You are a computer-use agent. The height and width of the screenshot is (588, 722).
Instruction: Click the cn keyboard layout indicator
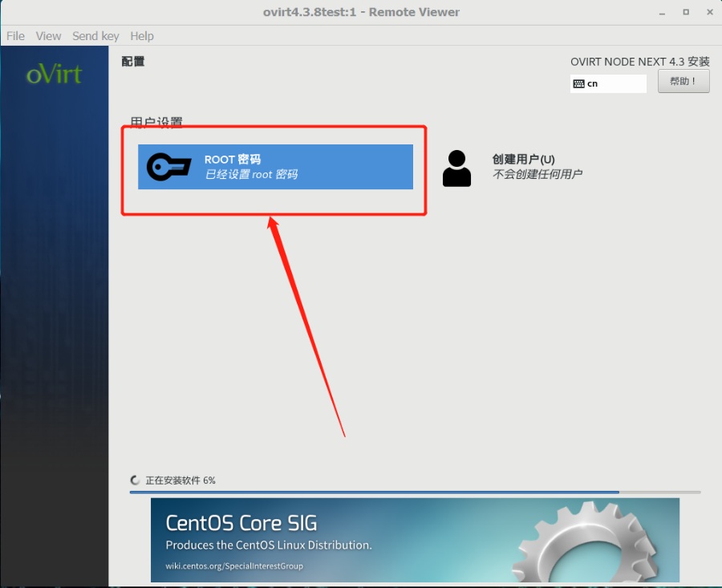[x=608, y=83]
